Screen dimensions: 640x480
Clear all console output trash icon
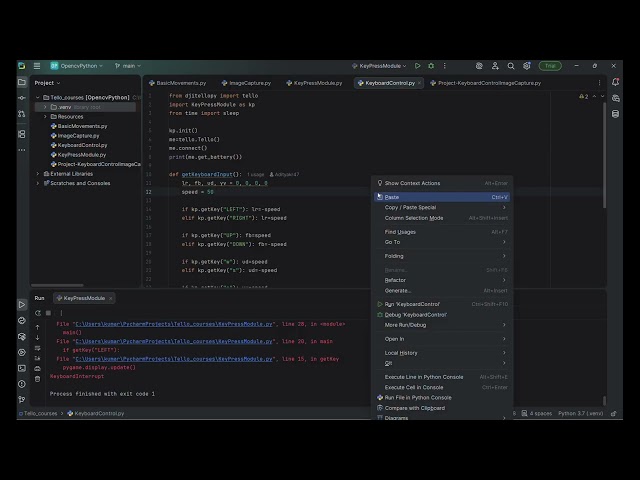pos(38,379)
